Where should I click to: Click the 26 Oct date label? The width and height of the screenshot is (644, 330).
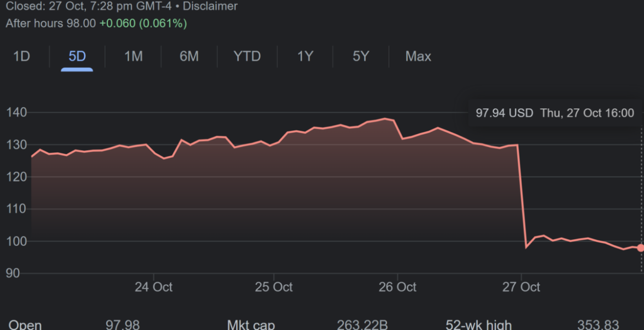(397, 287)
